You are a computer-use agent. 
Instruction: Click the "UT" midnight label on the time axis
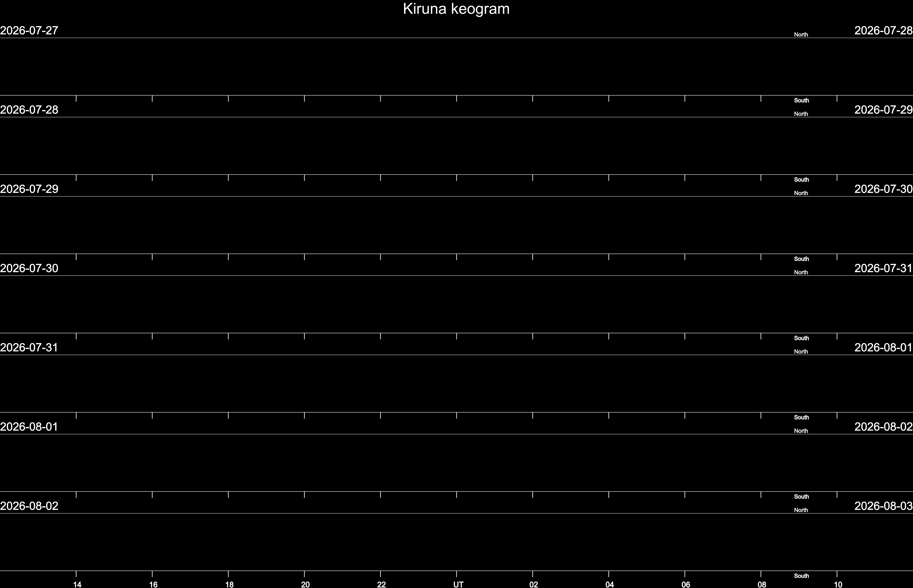pos(458,585)
